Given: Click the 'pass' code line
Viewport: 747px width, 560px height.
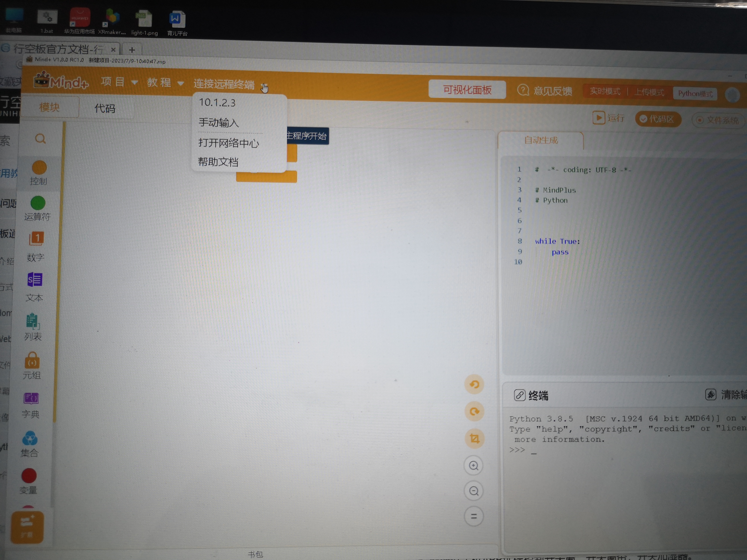Looking at the screenshot, I should pos(560,252).
